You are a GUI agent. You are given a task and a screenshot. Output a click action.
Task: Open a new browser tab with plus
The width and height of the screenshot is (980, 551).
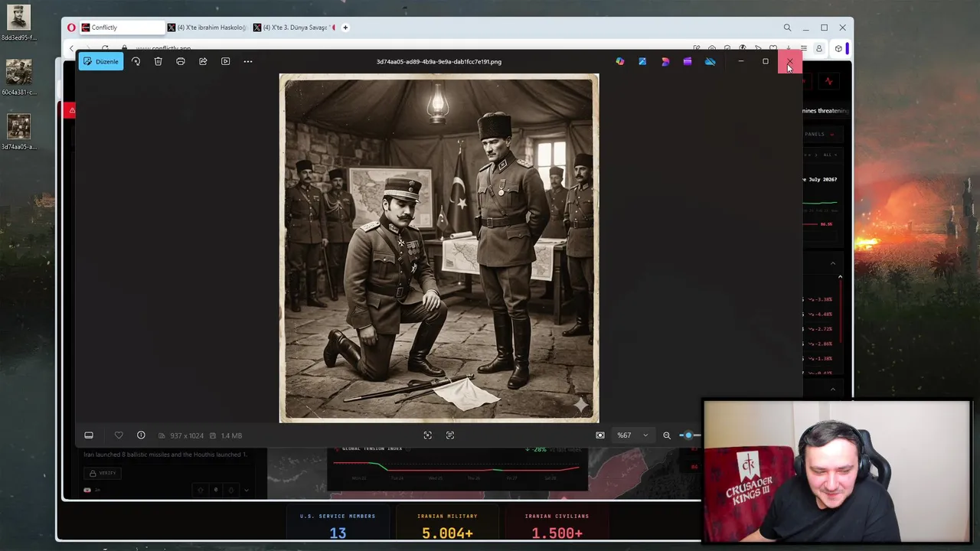(345, 28)
